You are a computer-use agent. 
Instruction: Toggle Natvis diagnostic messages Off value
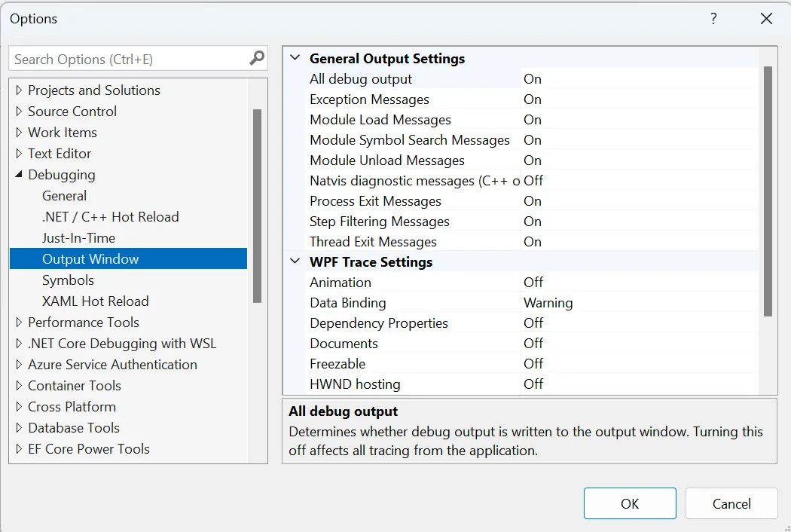pos(533,181)
